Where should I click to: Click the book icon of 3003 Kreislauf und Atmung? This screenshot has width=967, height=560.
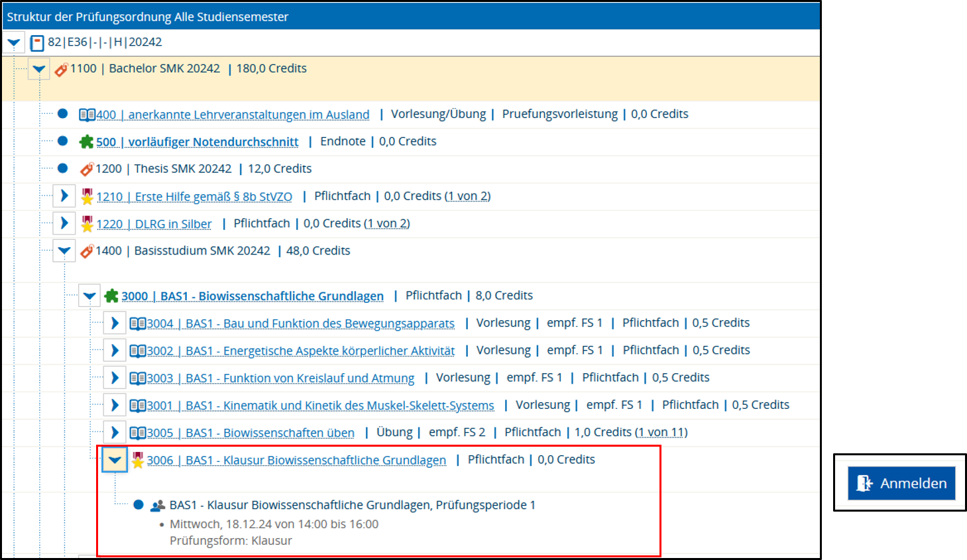138,378
